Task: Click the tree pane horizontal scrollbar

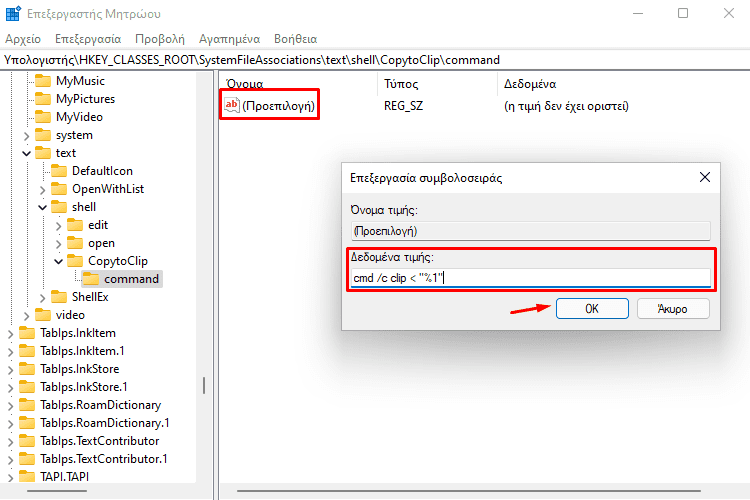Action: [56, 491]
